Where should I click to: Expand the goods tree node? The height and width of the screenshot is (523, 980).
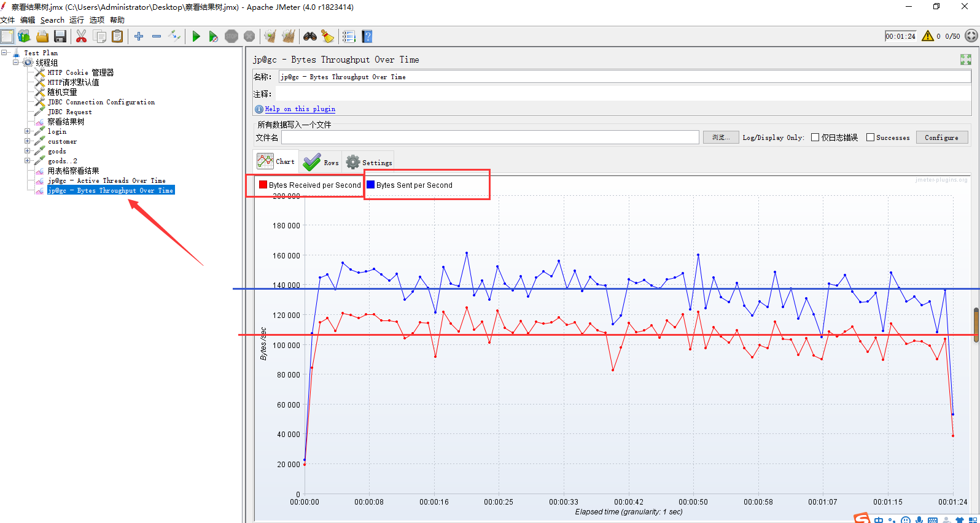click(x=28, y=151)
